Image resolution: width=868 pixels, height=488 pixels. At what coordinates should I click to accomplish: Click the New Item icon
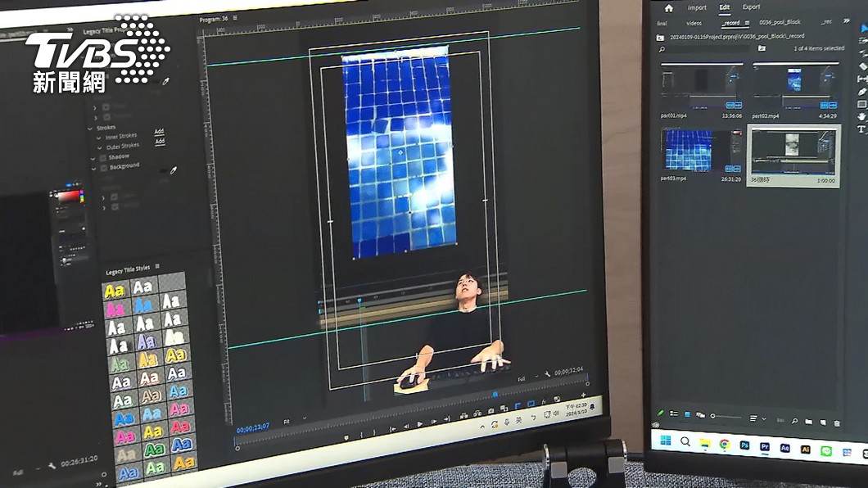(x=823, y=422)
